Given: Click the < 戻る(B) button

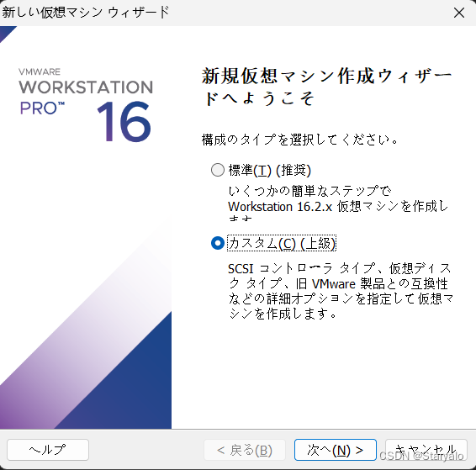Looking at the screenshot, I should (245, 450).
